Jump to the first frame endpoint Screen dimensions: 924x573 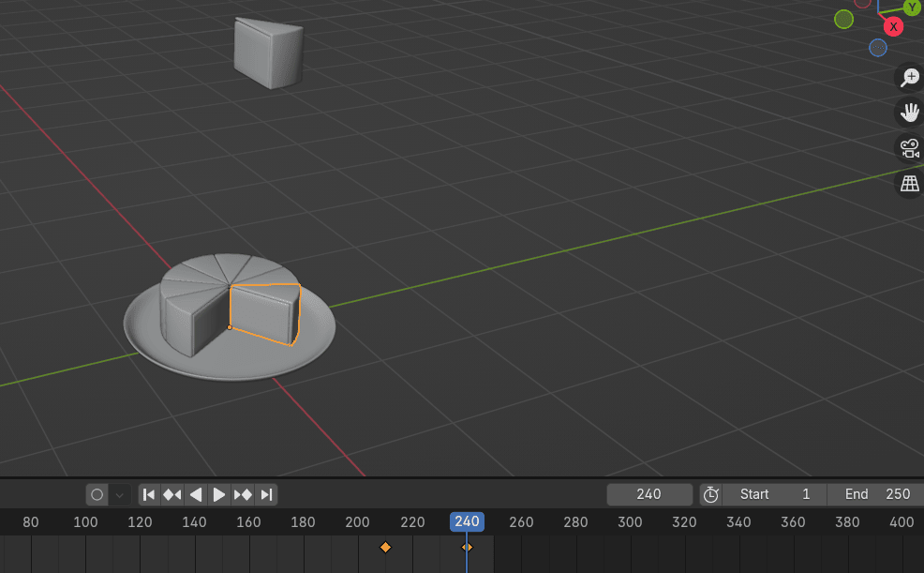click(149, 494)
